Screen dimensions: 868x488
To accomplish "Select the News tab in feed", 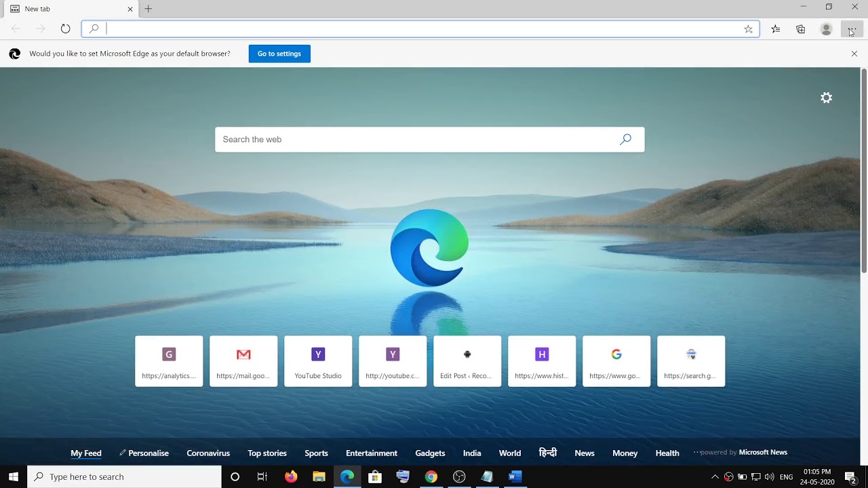I will [585, 453].
